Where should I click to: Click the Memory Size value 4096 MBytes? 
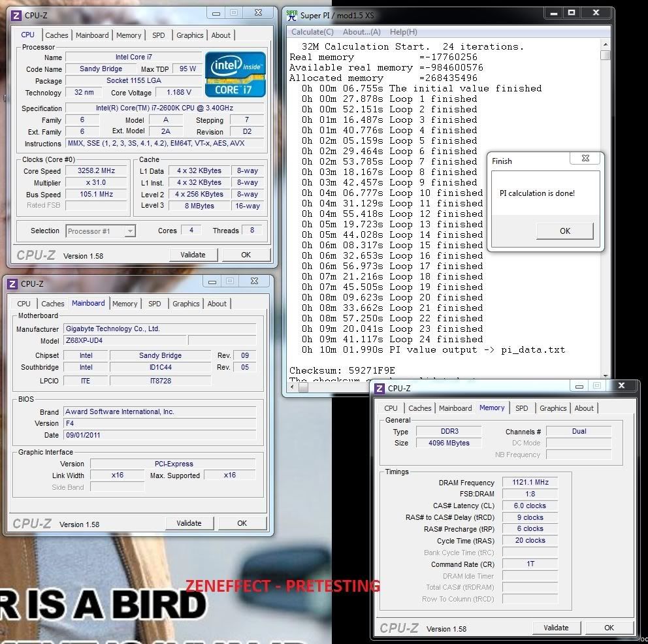coord(449,443)
